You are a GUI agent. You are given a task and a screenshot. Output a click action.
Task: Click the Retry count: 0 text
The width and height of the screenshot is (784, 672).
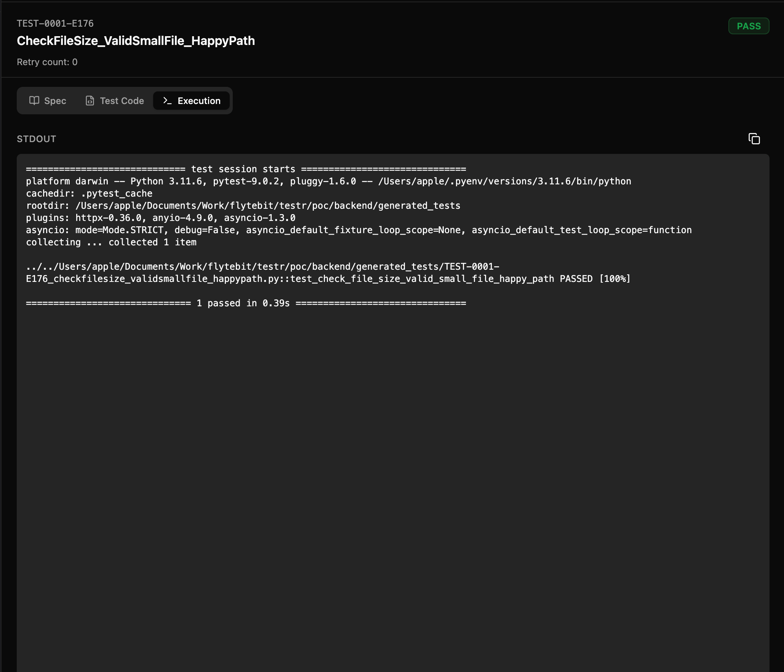47,62
